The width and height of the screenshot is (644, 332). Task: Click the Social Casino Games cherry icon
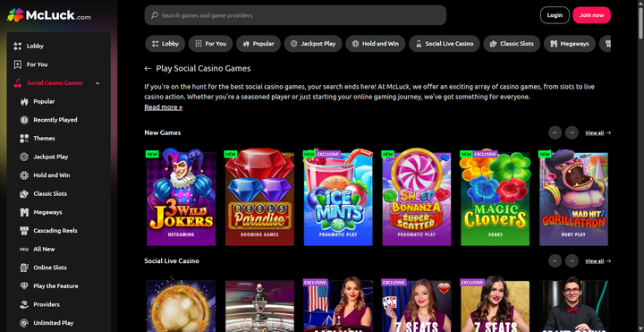point(18,83)
